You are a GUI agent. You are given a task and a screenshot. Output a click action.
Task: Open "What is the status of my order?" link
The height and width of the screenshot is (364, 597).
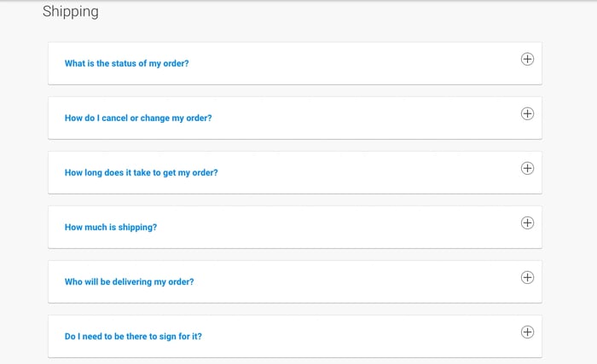click(x=126, y=64)
